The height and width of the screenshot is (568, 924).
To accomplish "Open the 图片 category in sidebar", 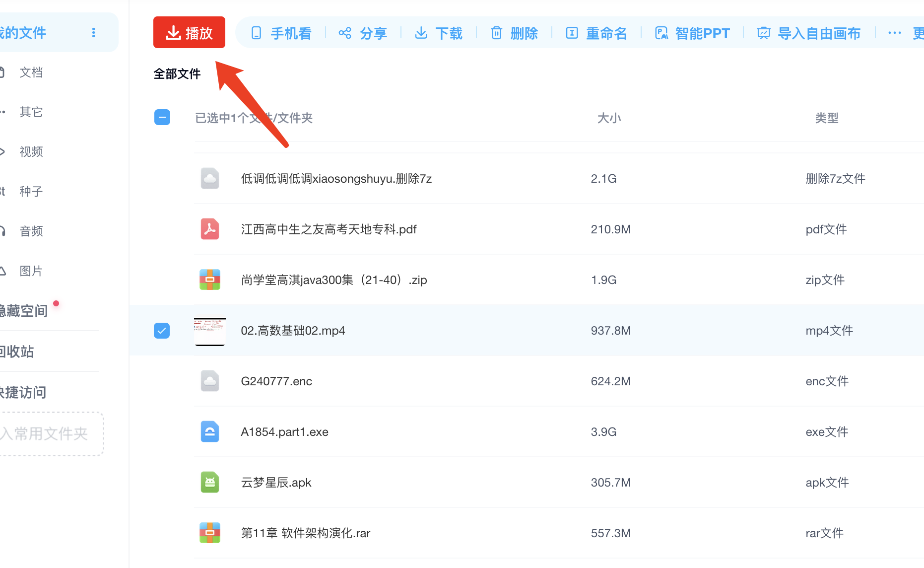I will [x=31, y=271].
